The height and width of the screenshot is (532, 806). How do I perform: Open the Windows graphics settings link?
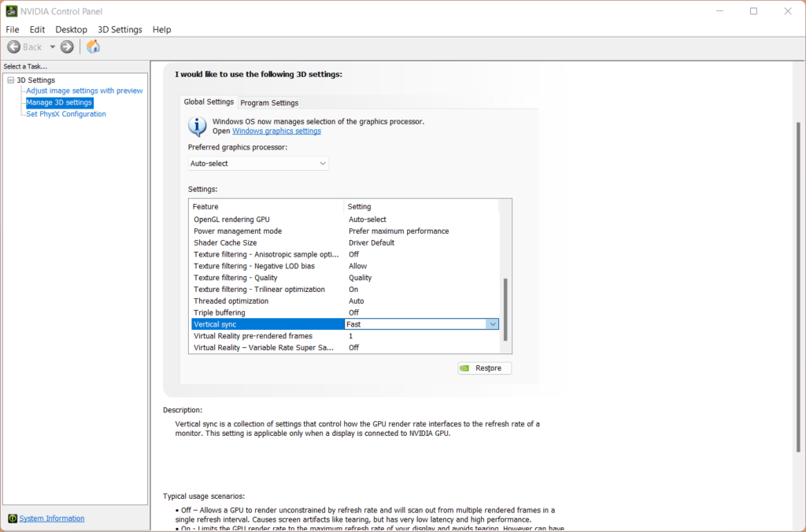276,131
